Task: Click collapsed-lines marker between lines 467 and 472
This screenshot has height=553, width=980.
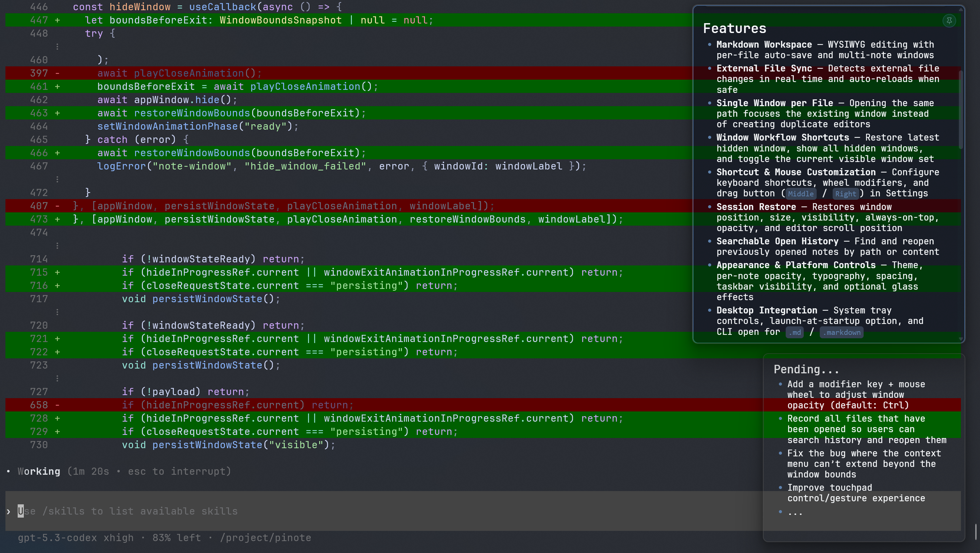Action: [57, 179]
